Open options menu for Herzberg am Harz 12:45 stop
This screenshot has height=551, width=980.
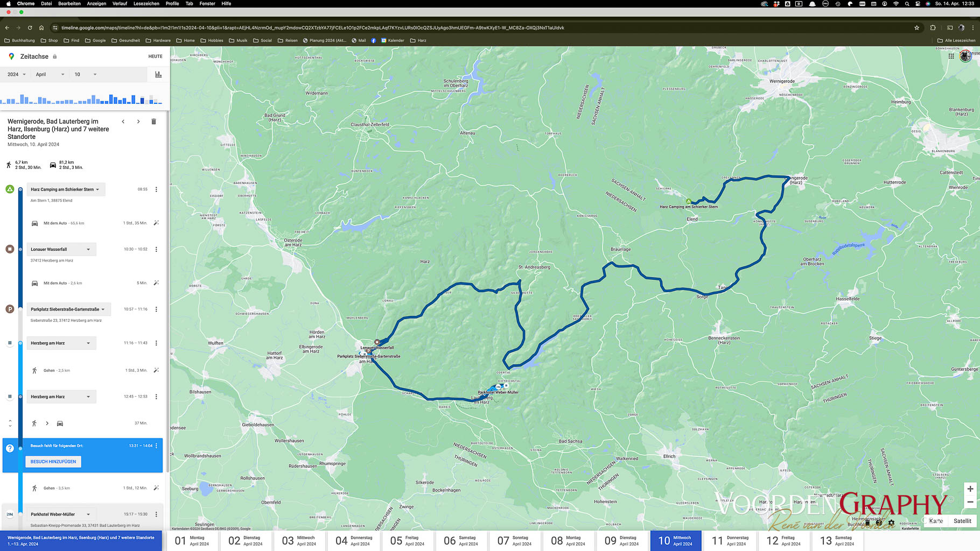click(x=156, y=397)
